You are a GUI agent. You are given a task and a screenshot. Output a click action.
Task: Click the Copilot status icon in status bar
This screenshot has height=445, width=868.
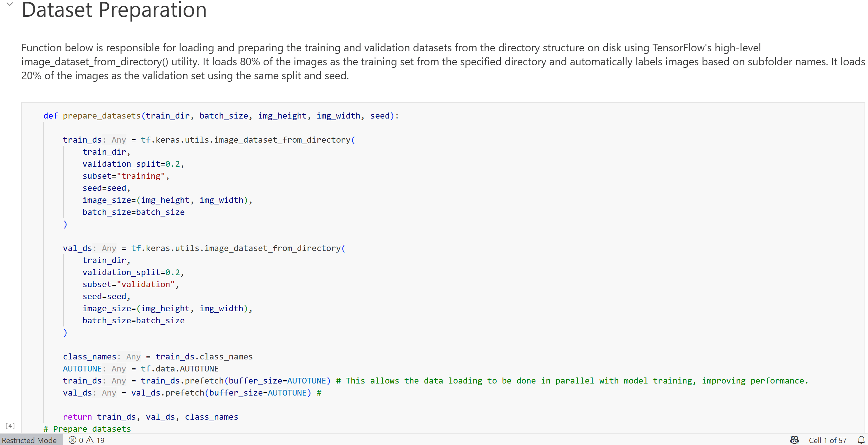[x=795, y=440]
